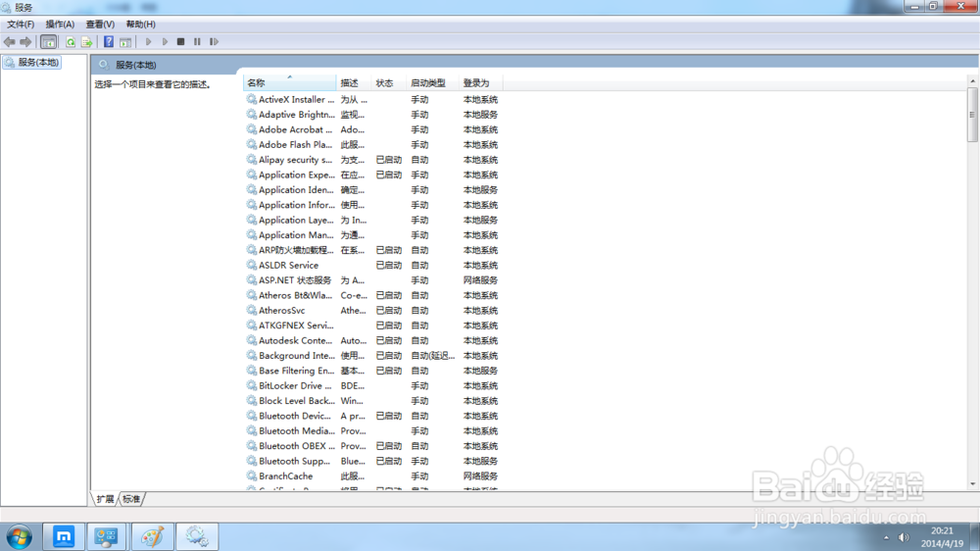This screenshot has height=551, width=980.
Task: Sort by the 登录为 column header
Action: (x=480, y=83)
